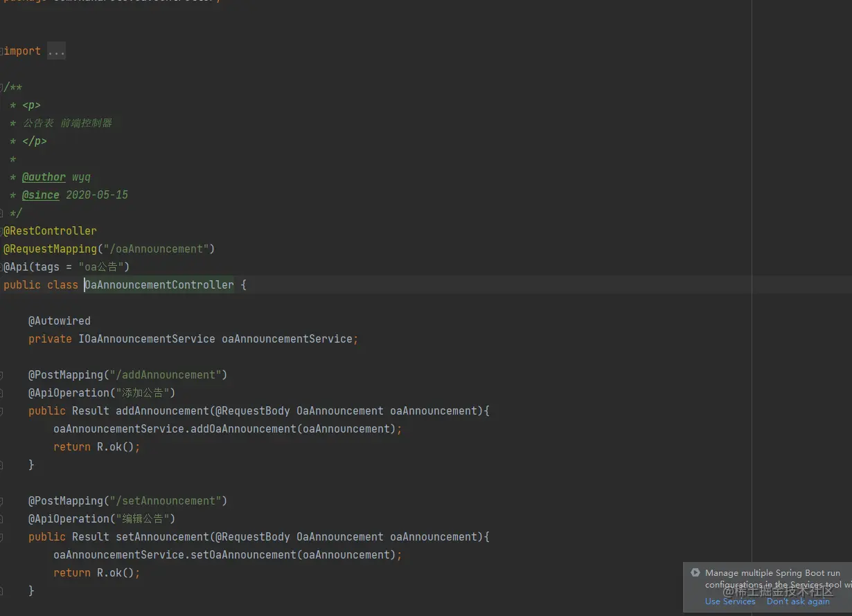Click the "/setAnnouncement" mapping string
The image size is (852, 616).
(166, 501)
